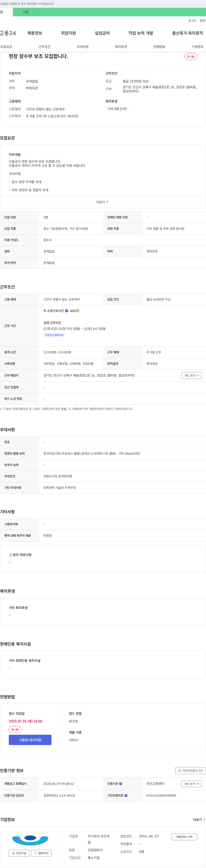Screen dimensions: 206x868
Task: Open 출산휴가·육아휴직 menu
Action: [188, 33]
